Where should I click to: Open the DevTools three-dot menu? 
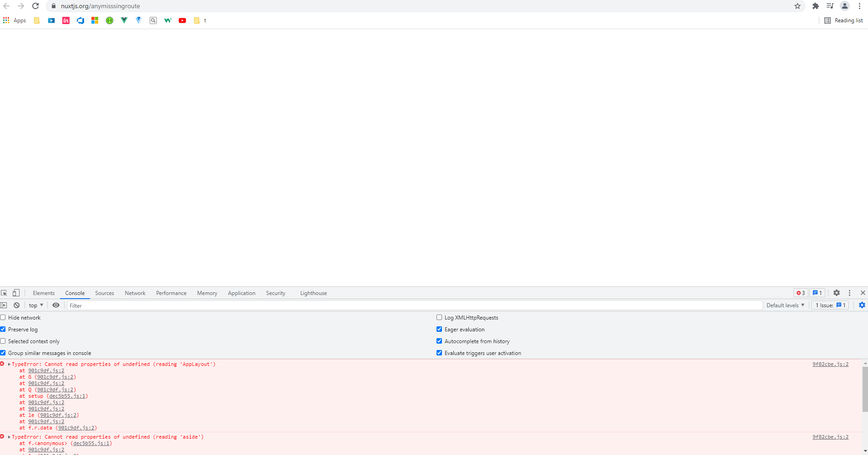coord(849,293)
